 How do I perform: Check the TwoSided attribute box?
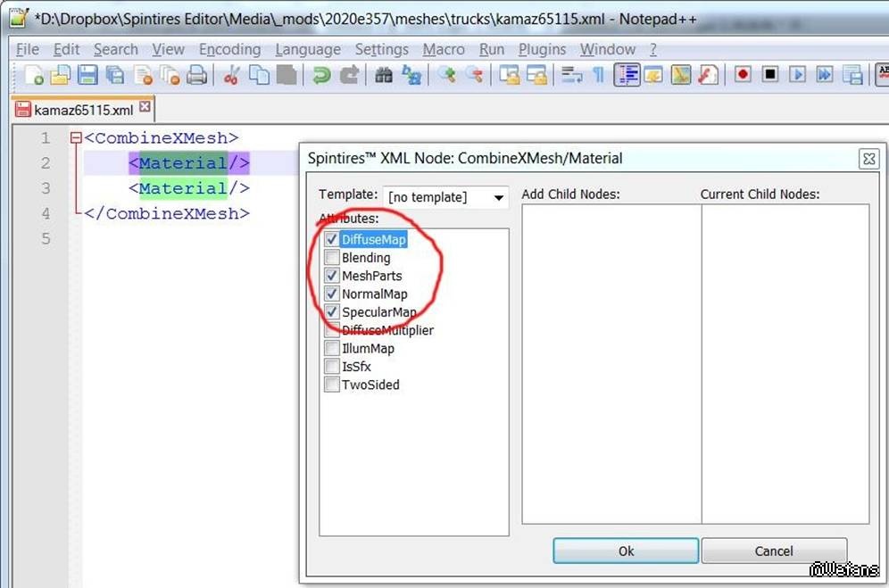[x=332, y=385]
